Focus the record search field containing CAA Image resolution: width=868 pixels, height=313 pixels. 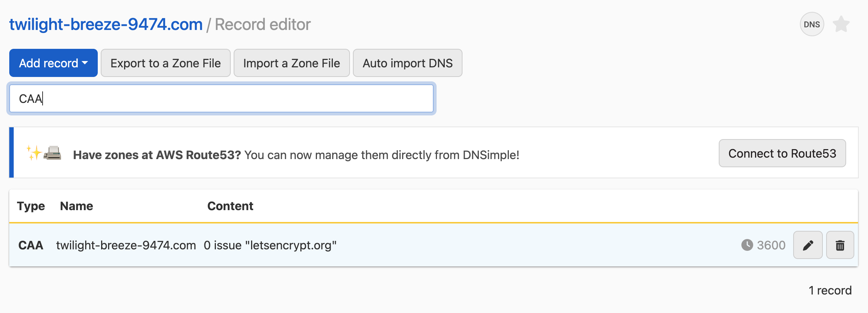tap(221, 98)
